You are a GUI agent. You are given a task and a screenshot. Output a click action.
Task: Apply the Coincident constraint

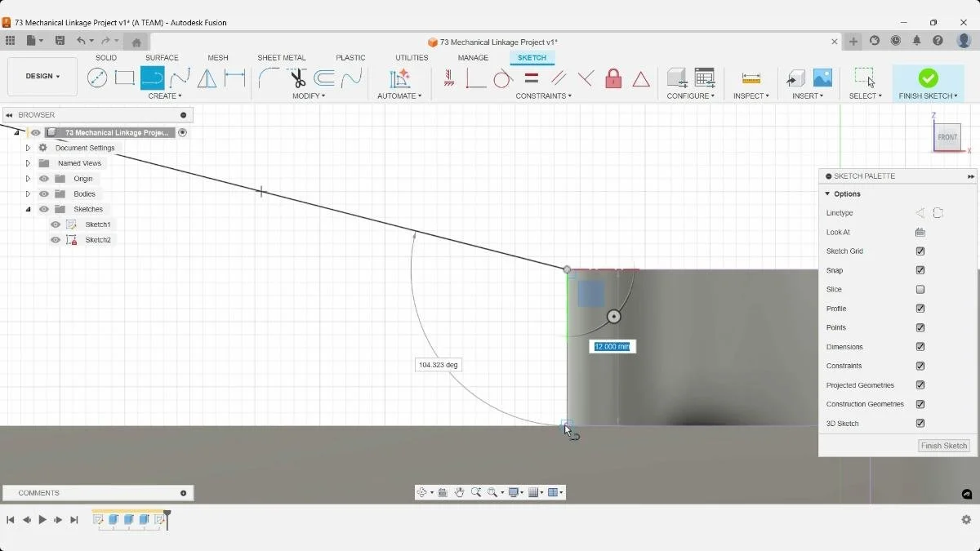click(x=476, y=78)
